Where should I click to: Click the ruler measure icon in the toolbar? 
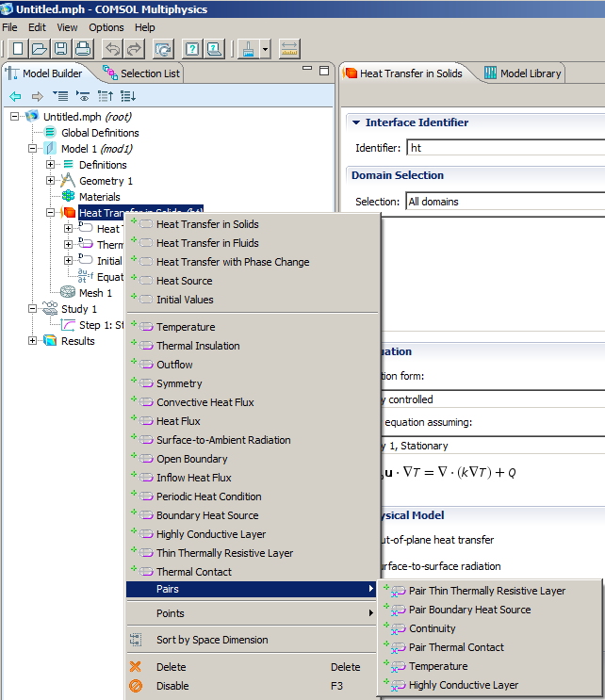[289, 48]
